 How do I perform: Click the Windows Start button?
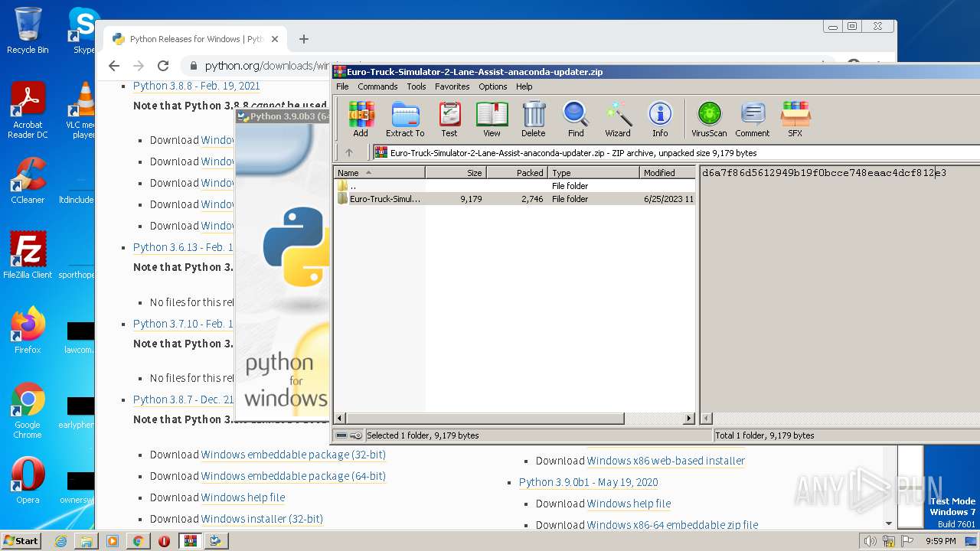tap(21, 540)
